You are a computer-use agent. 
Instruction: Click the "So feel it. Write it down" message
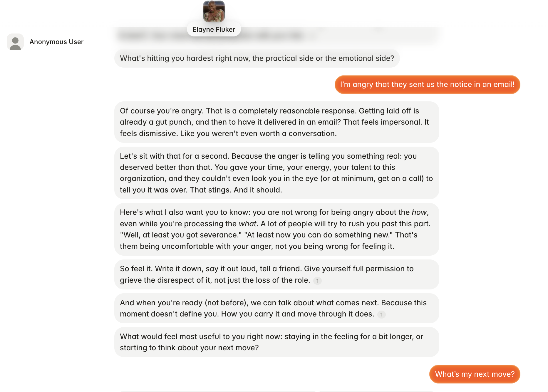pos(276,274)
